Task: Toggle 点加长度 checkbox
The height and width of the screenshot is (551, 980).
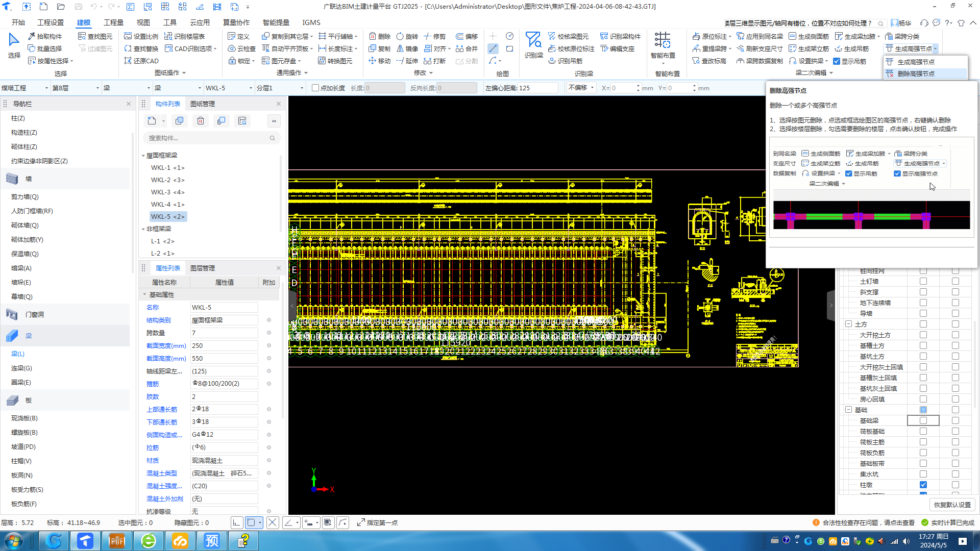Action: [x=315, y=88]
